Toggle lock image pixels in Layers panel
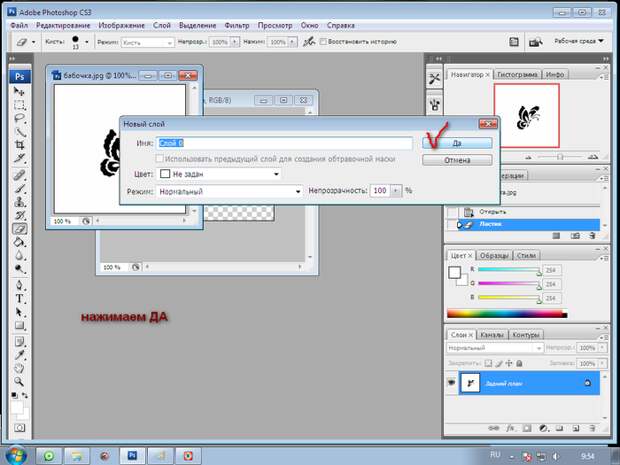This screenshot has height=465, width=620. point(499,363)
